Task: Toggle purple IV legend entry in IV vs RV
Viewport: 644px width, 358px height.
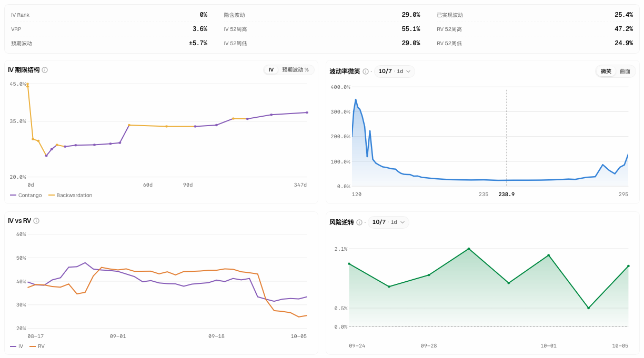Action: (x=17, y=346)
